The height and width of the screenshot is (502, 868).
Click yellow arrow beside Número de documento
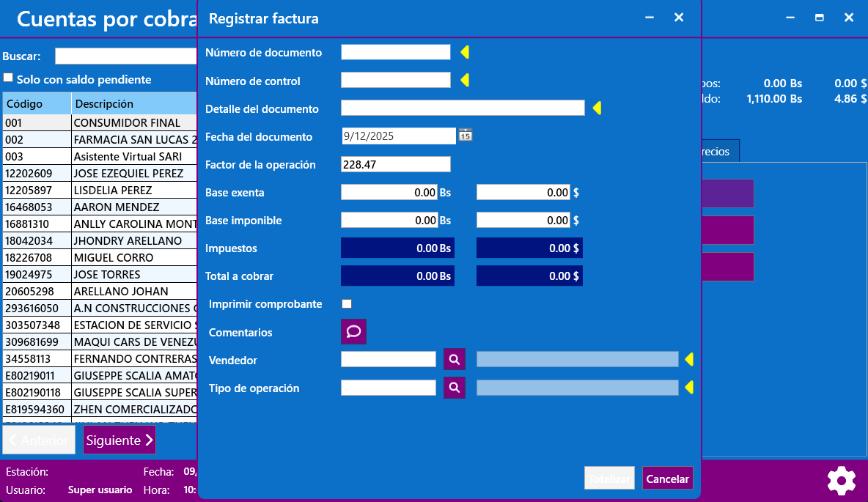464,52
